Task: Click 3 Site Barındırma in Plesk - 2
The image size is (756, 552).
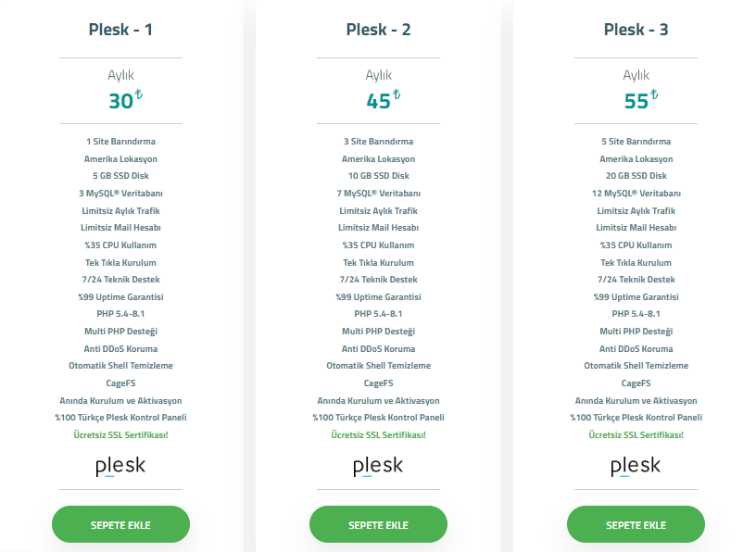Action: coord(378,142)
